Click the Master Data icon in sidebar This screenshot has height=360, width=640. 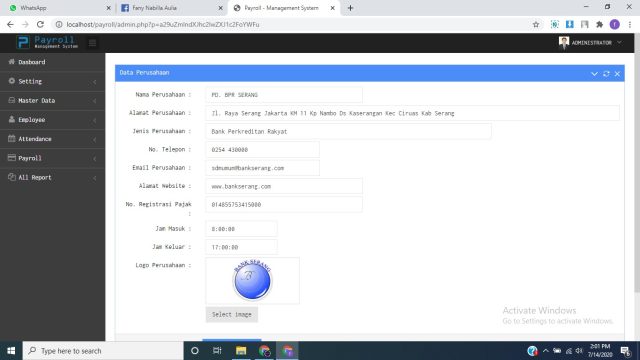(11, 100)
